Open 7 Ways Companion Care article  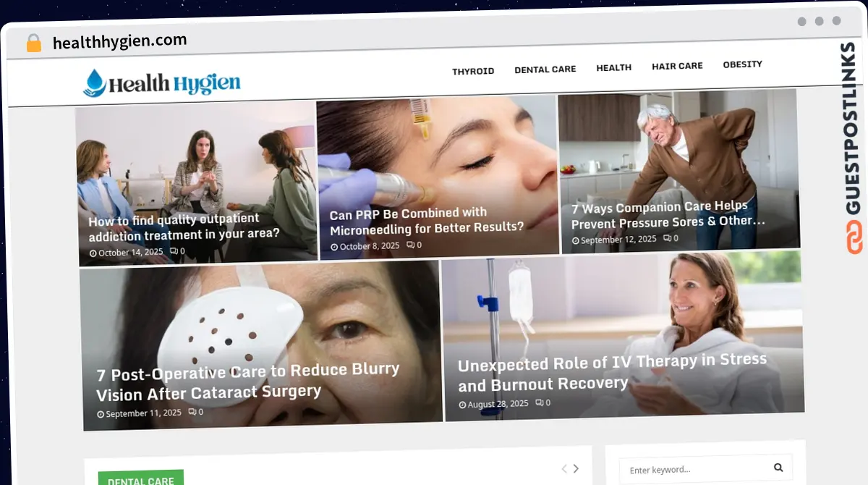pyautogui.click(x=668, y=214)
